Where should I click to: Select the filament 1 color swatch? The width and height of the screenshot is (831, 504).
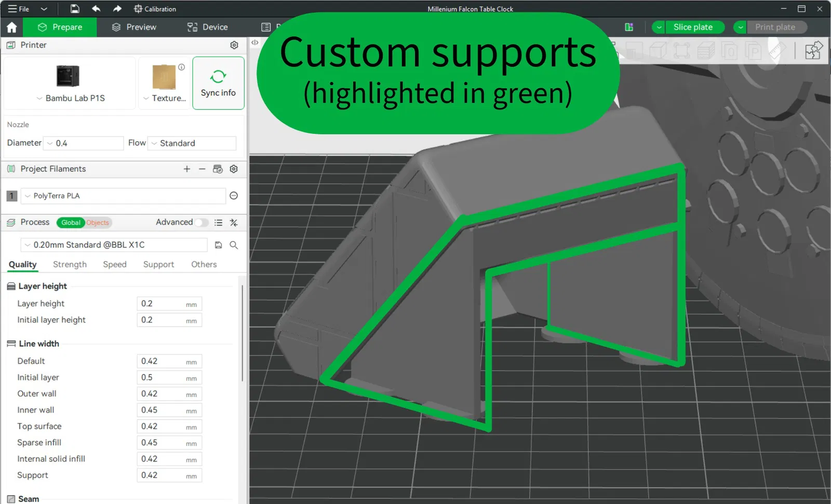tap(12, 196)
